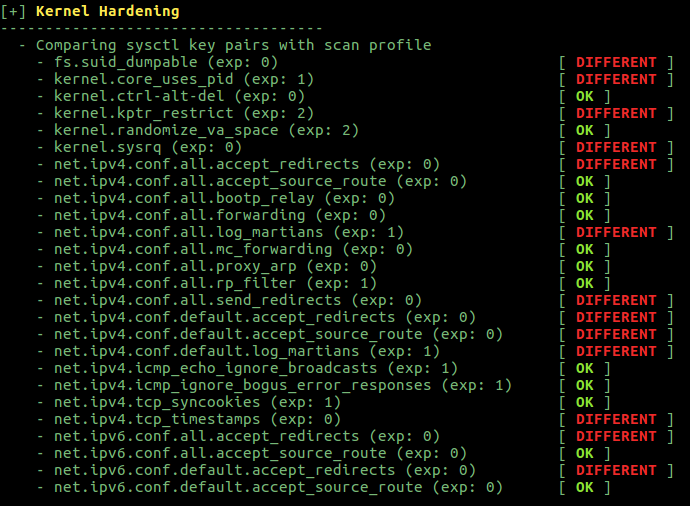Select the kernel.sysrq text

click(108, 147)
